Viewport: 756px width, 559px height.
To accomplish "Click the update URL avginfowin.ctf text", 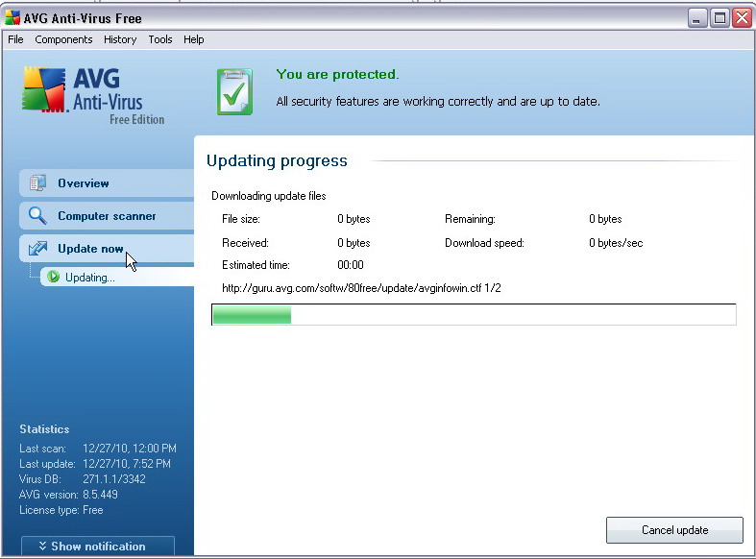I will pos(361,288).
